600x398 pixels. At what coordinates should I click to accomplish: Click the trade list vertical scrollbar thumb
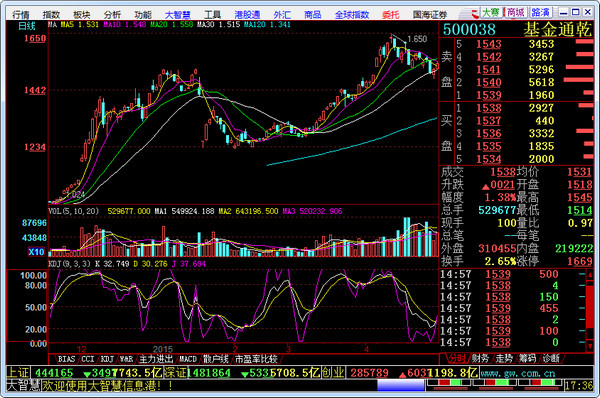[x=590, y=306]
